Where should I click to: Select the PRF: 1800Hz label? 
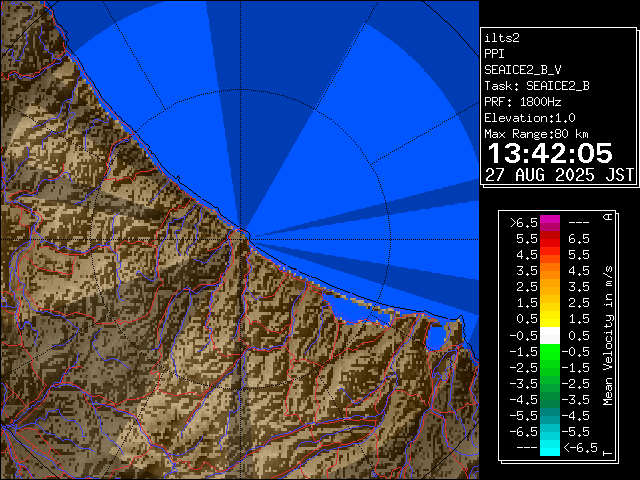(524, 101)
